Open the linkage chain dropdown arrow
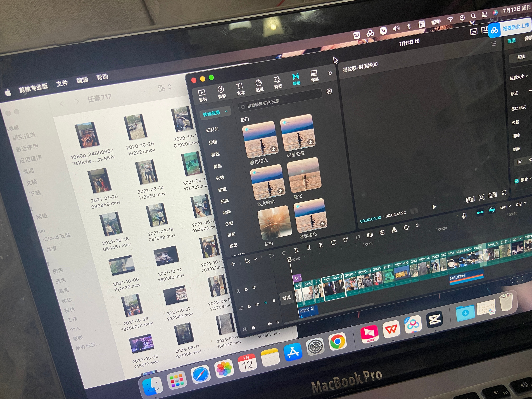 coord(509,206)
